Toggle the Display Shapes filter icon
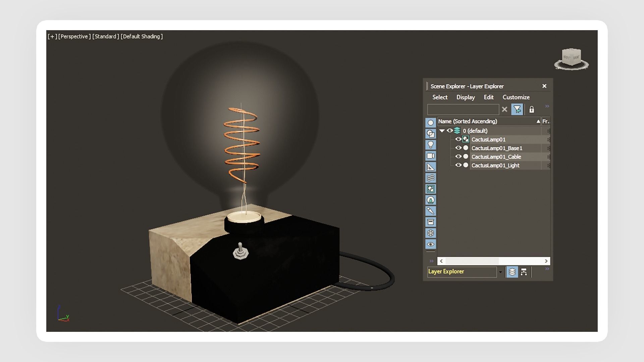Screen dimensions: 644x362 (431, 134)
